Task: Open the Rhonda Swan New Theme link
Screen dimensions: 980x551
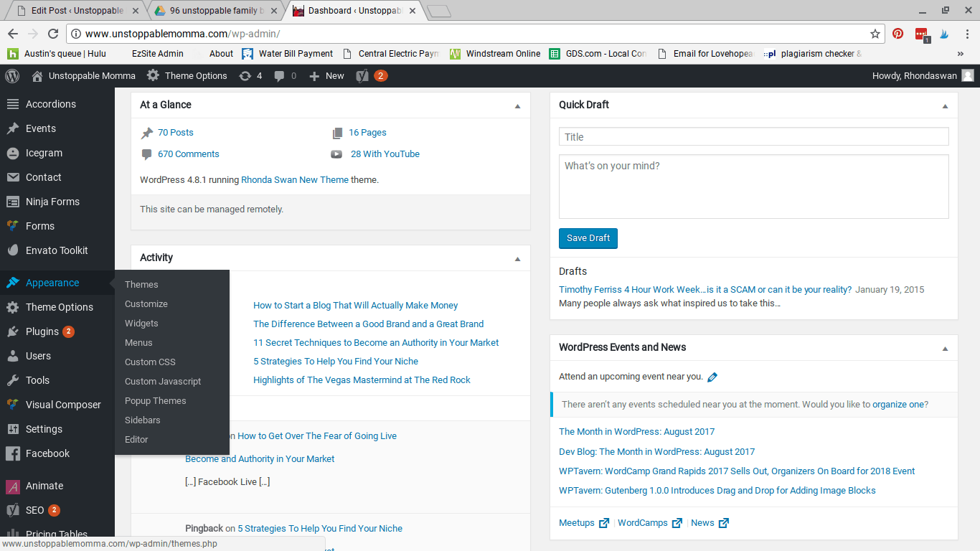Action: 295,180
